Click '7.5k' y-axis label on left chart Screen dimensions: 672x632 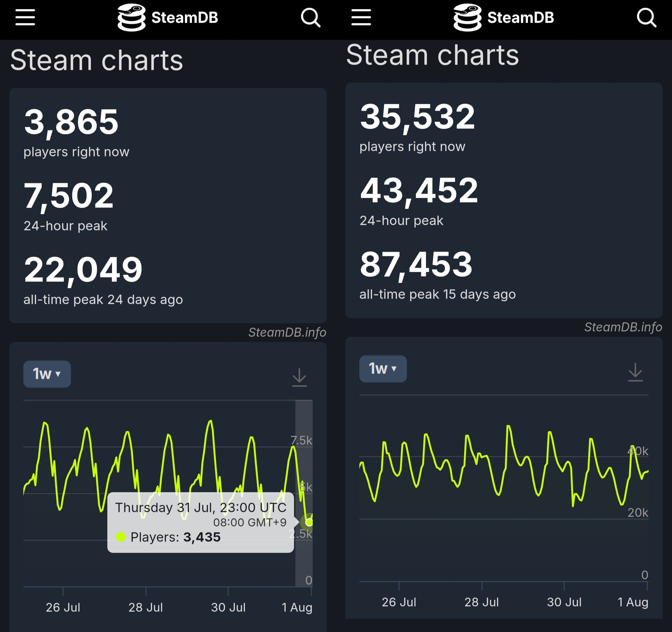click(x=301, y=440)
